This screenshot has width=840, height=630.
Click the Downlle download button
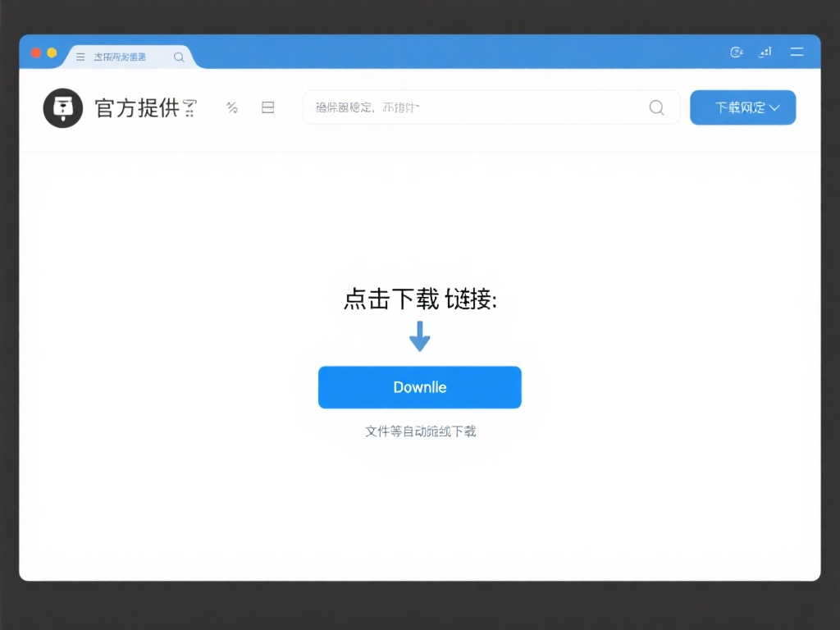coord(420,387)
